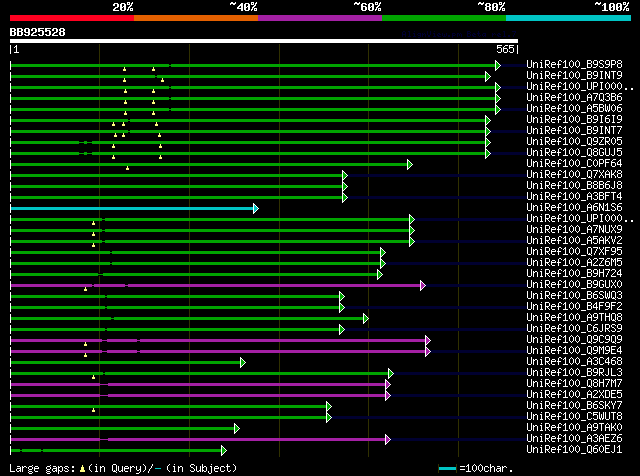Click the arrowhead ending the UniRef100_B9I6I9 alignment
Image resolution: width=640 pixels, height=476 pixels.
(x=488, y=120)
